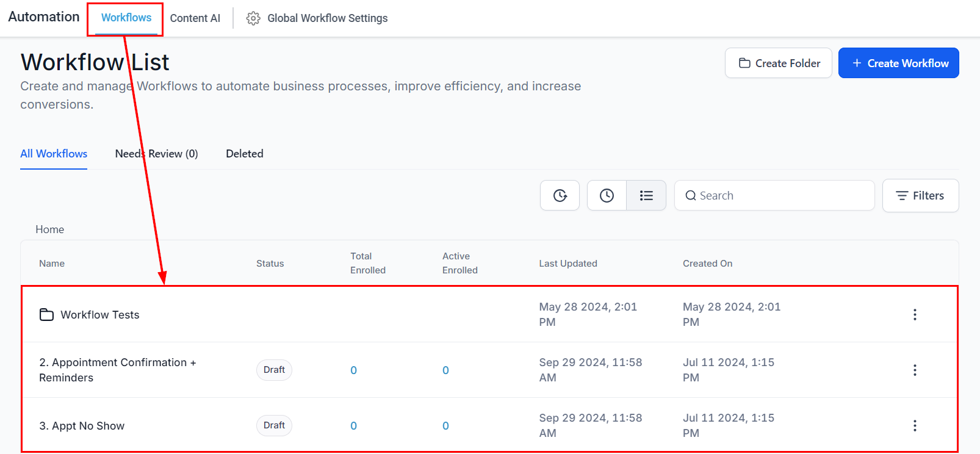Switch to the Workflows tab
Image resolution: width=980 pixels, height=454 pixels.
click(x=126, y=18)
